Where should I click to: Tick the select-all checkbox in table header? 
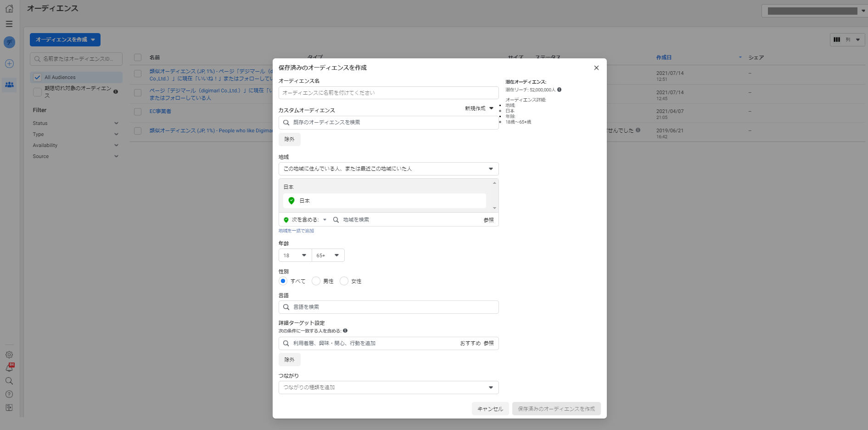tap(138, 57)
